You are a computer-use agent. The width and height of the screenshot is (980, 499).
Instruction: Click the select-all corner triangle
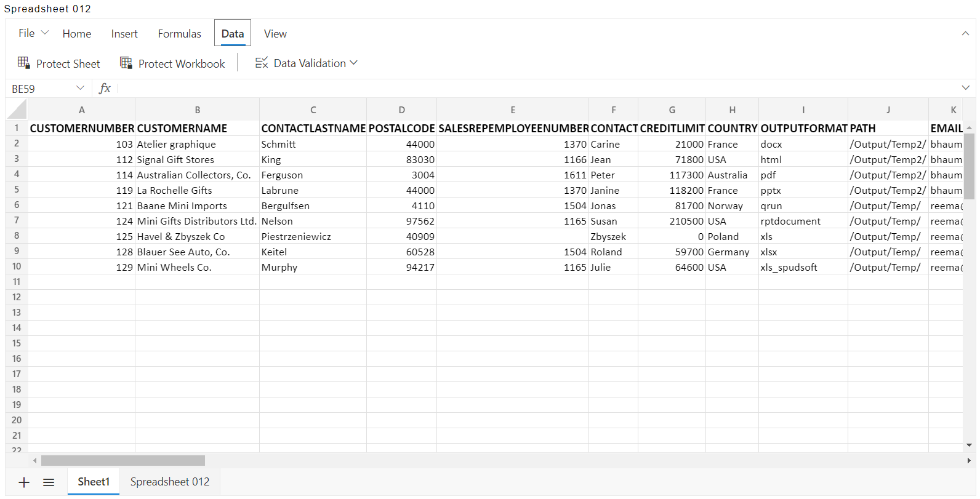tap(17, 110)
